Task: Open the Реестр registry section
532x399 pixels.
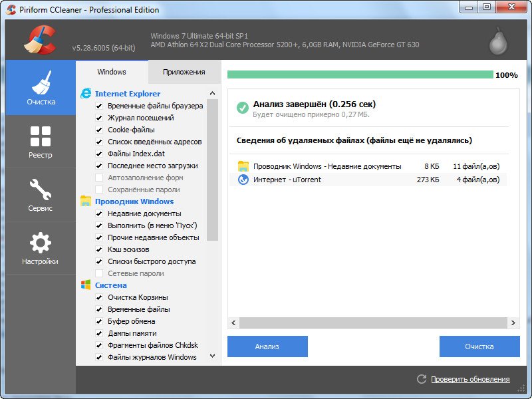Action: click(41, 142)
